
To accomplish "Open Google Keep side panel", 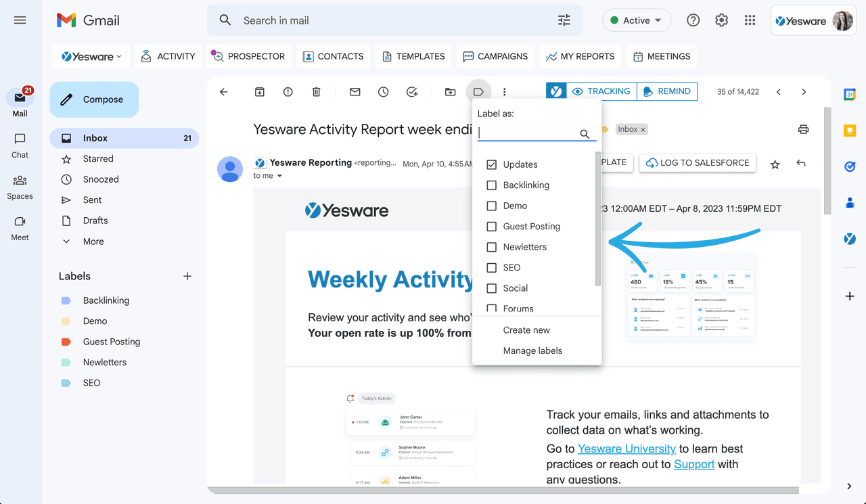I will [x=850, y=131].
